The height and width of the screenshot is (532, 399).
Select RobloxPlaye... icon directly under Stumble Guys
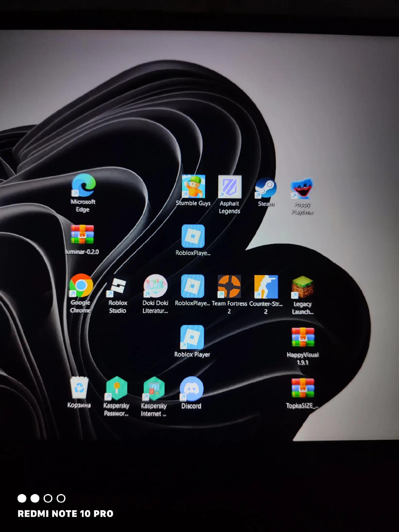[x=193, y=236]
